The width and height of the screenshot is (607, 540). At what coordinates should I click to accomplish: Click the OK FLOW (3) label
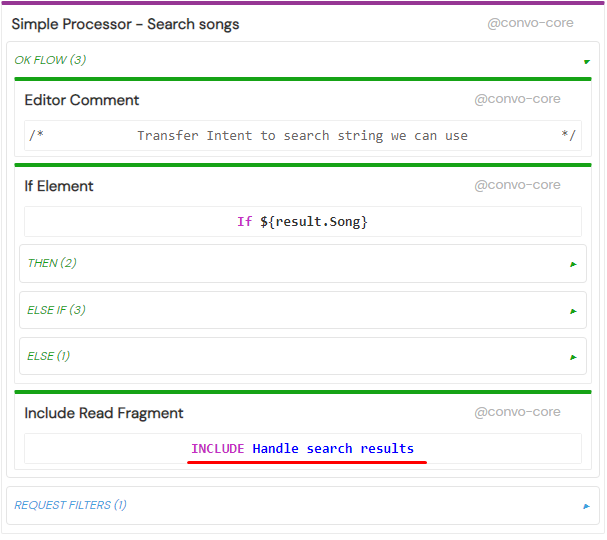[50, 60]
